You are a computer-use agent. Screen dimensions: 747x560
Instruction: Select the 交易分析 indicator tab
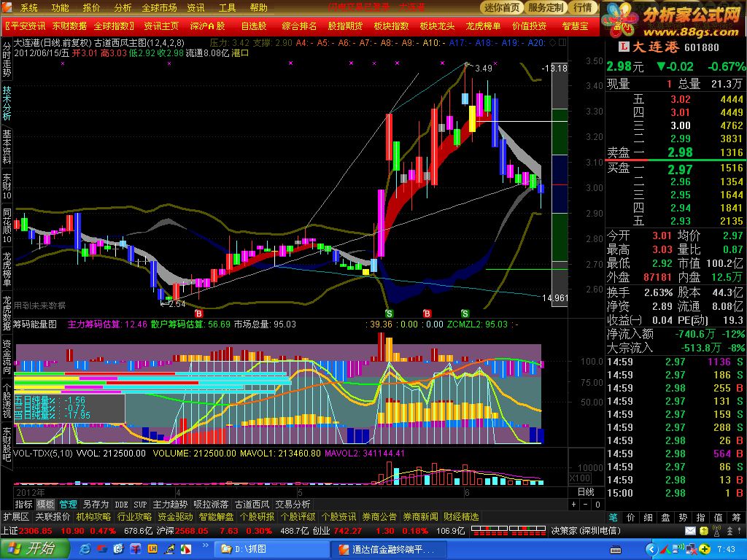pos(293,505)
